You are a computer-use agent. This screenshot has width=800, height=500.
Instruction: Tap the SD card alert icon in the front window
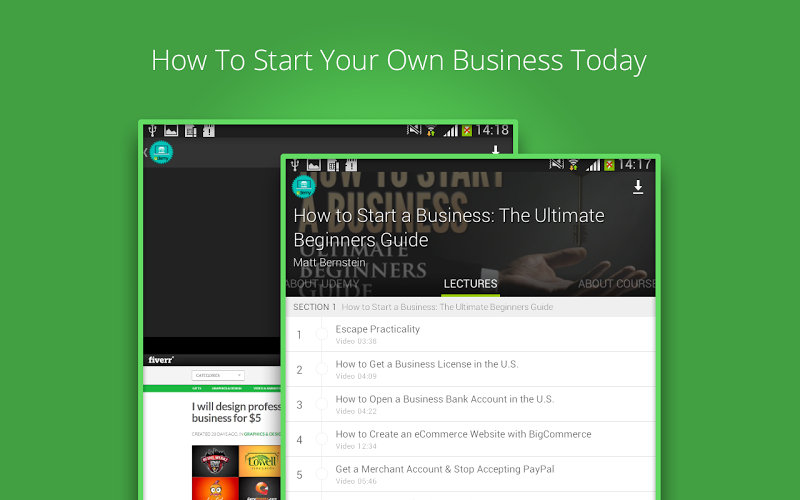351,165
